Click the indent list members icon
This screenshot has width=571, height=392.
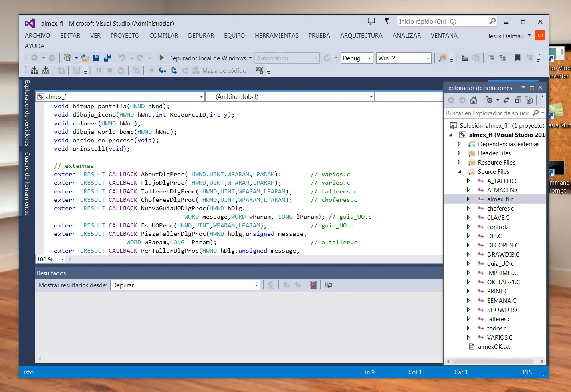tap(465, 58)
